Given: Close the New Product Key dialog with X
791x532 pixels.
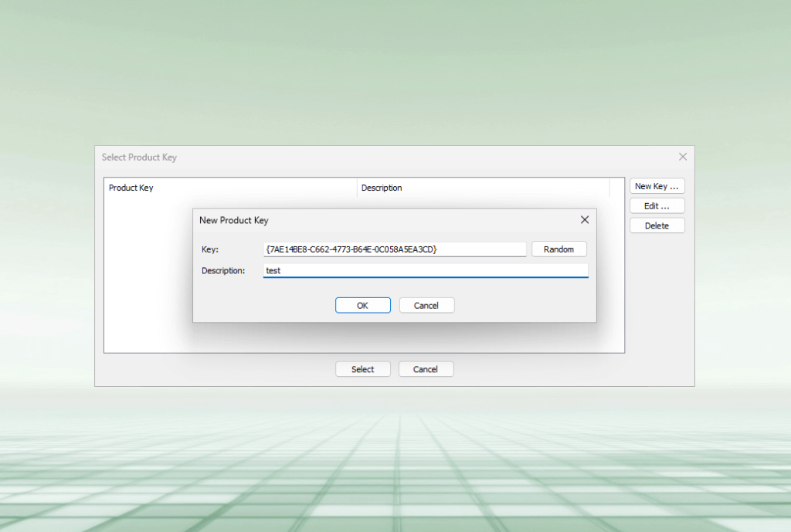Looking at the screenshot, I should [585, 219].
